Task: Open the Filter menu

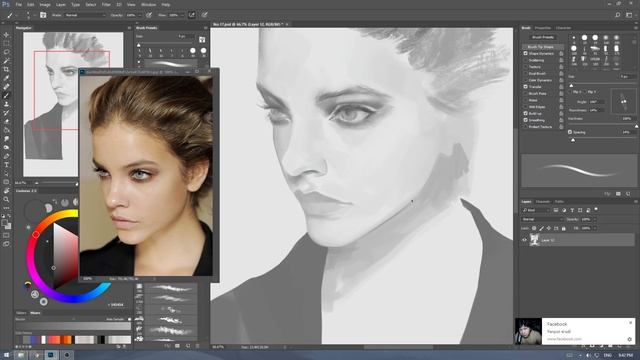Action: coord(106,4)
